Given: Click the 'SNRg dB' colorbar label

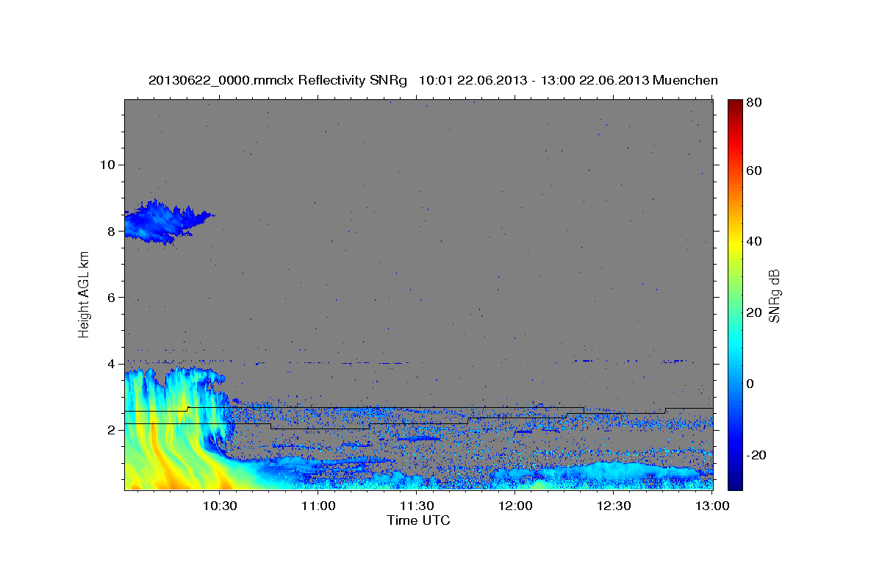Looking at the screenshot, I should click(774, 295).
